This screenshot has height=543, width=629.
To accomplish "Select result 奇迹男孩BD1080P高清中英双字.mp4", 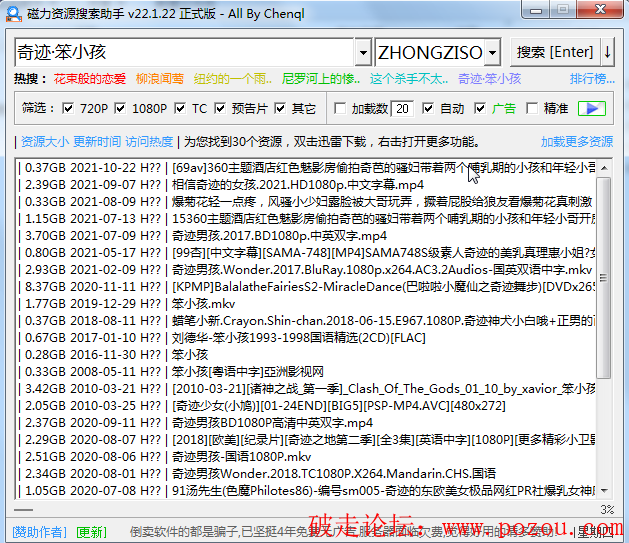I will [306, 423].
